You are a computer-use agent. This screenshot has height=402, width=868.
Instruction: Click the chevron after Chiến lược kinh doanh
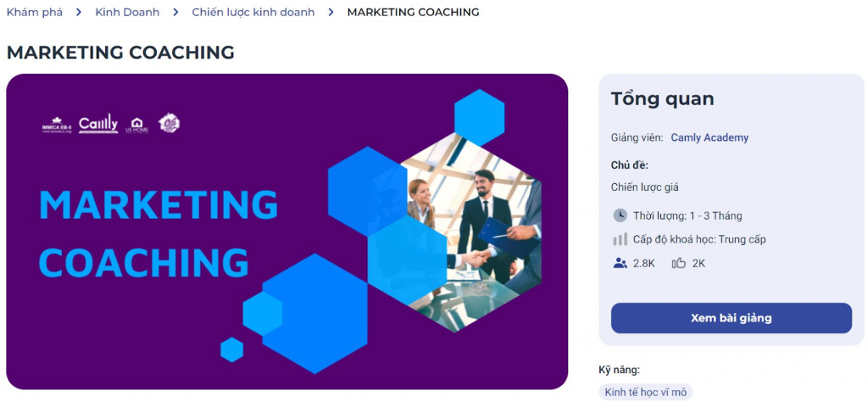point(331,12)
